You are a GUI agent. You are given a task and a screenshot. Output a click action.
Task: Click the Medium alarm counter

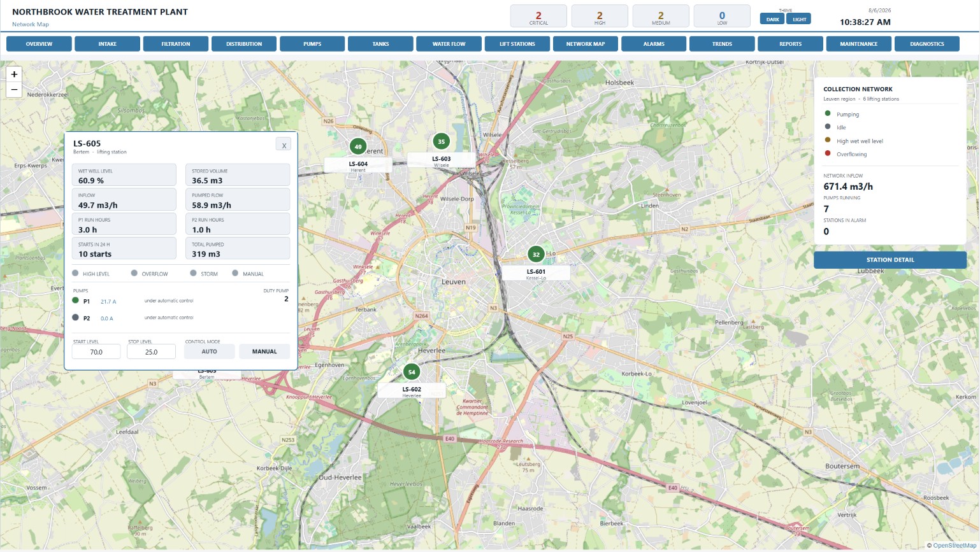pos(661,17)
